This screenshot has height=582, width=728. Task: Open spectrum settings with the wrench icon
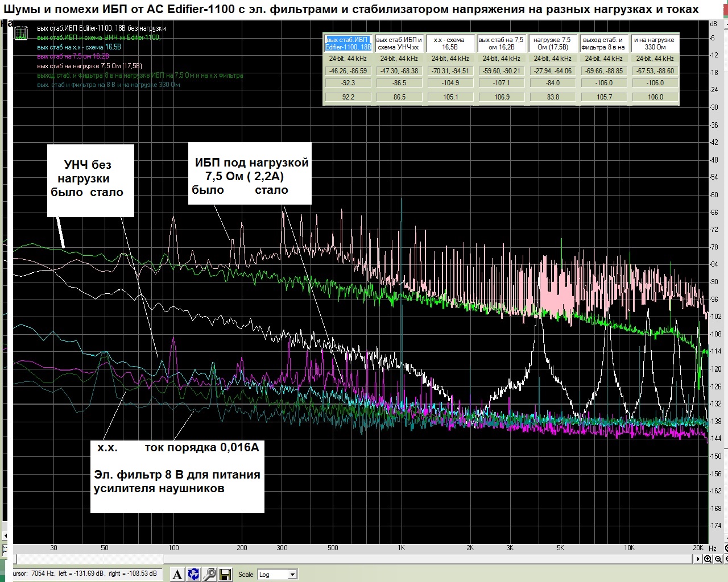pyautogui.click(x=209, y=574)
